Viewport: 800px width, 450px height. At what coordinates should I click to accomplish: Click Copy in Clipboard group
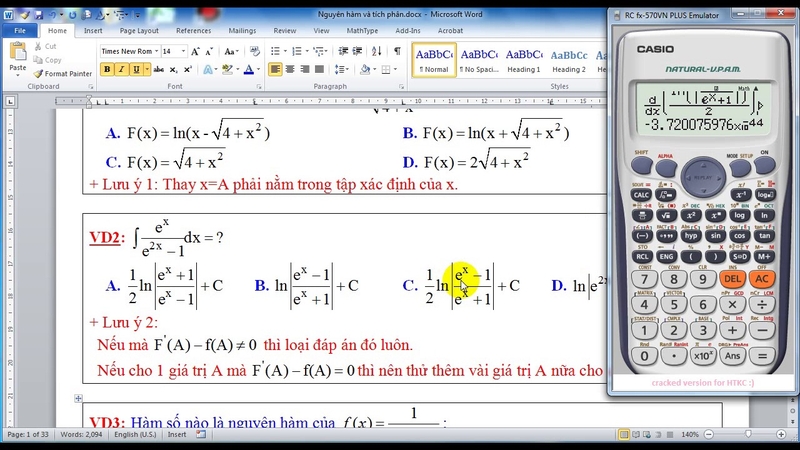click(x=47, y=60)
